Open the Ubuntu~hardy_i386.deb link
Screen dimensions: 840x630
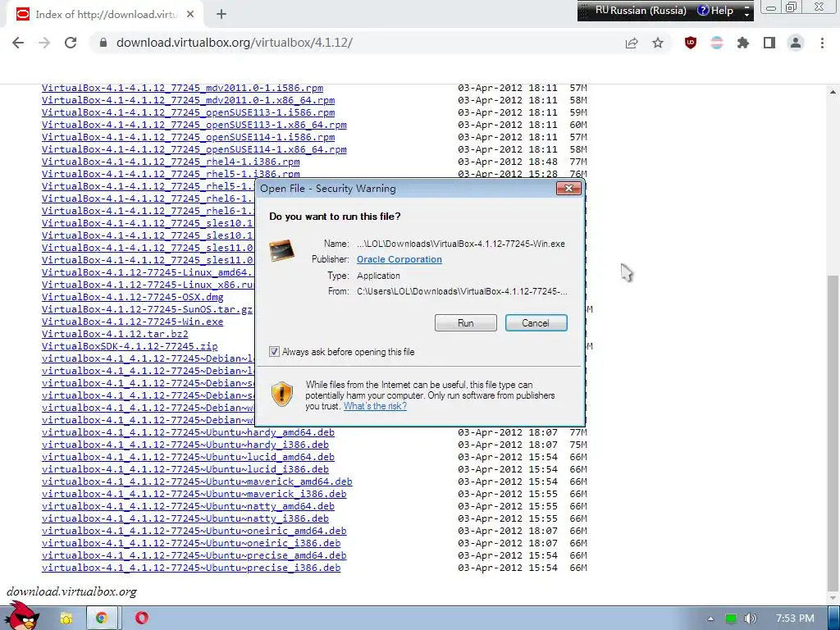pyautogui.click(x=185, y=445)
